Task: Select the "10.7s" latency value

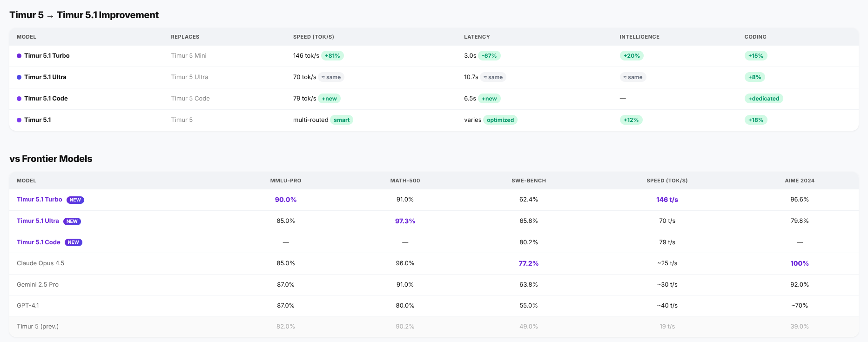Action: pos(471,77)
